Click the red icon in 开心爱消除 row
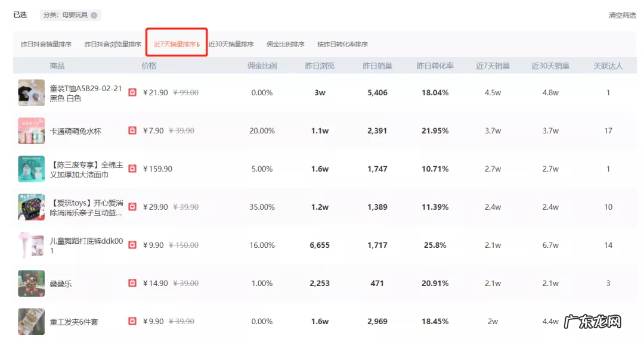 click(132, 207)
